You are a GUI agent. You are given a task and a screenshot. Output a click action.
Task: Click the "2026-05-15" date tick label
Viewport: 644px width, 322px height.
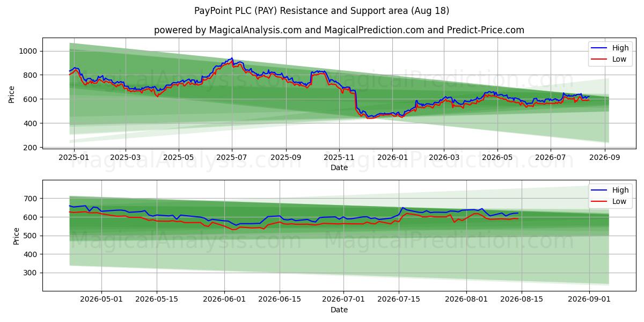[157, 301]
